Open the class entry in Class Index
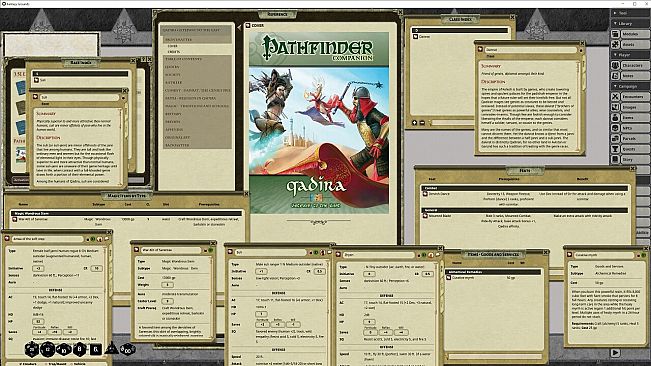Image resolution: width=651 pixels, height=366 pixels. (424, 37)
